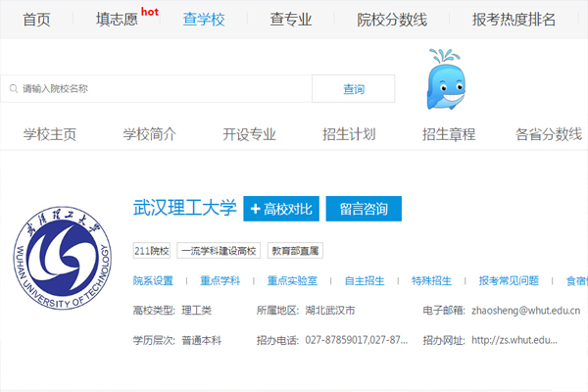Switch to the 学校主页 tab

coord(50,134)
